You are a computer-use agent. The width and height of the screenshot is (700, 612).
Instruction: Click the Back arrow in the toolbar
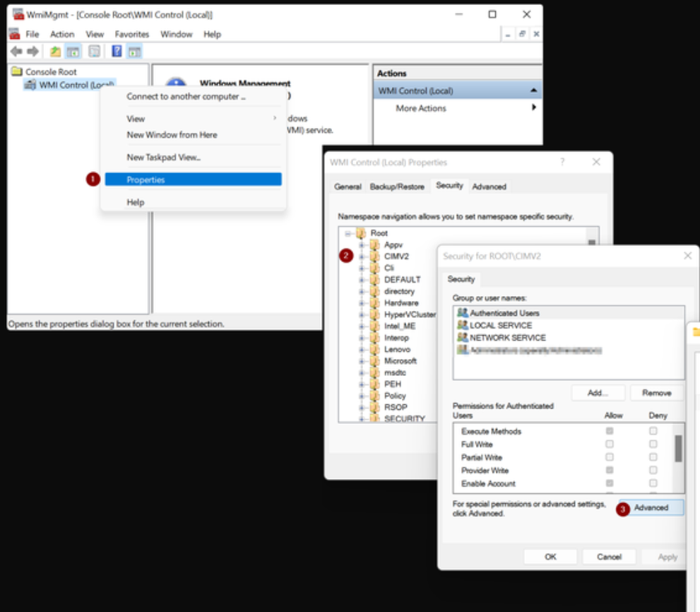coord(16,52)
